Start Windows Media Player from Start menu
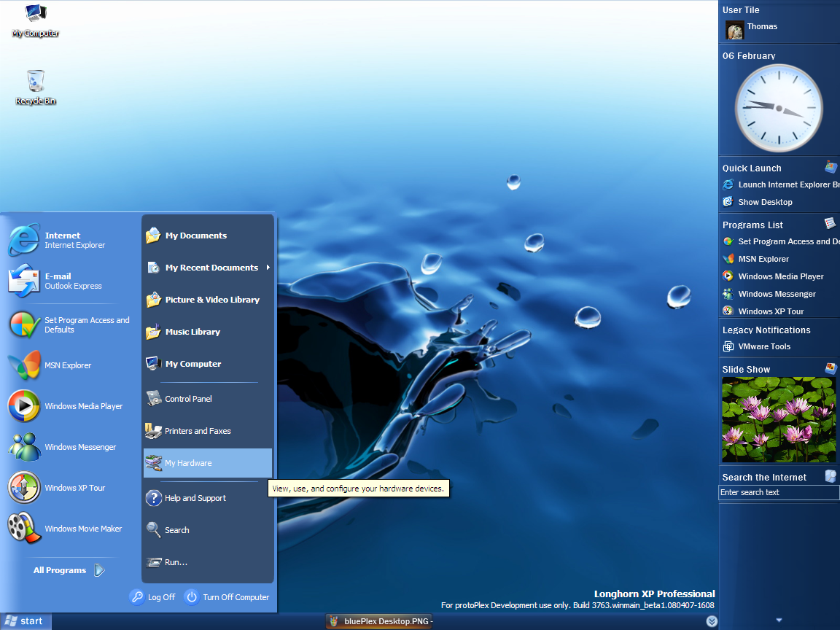840x630 pixels. pyautogui.click(x=70, y=406)
